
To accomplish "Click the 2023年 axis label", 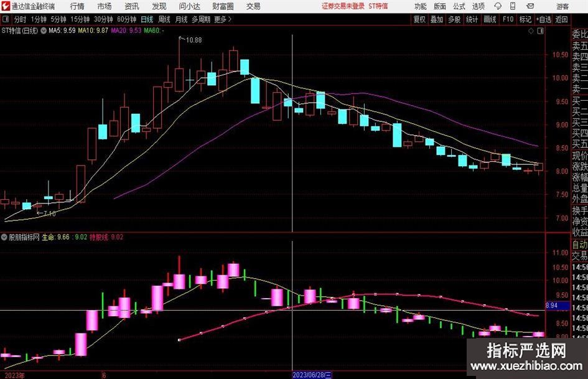I will 15,375.
